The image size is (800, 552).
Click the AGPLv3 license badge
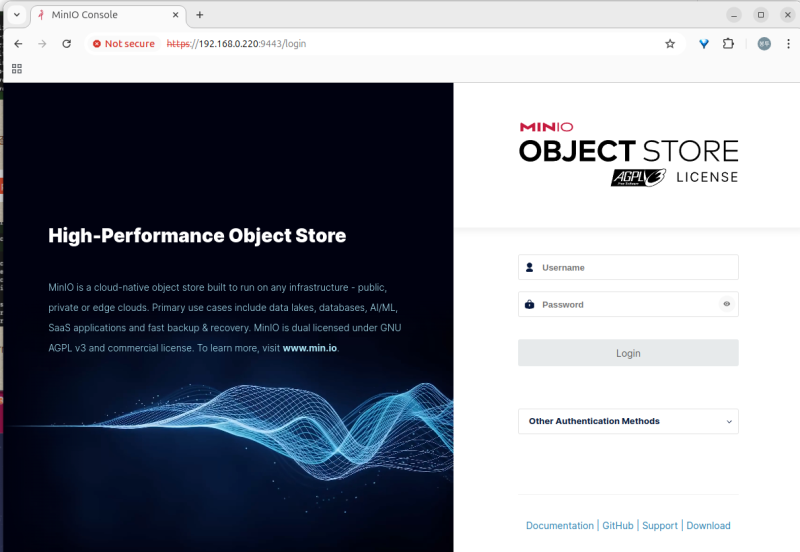(x=638, y=178)
